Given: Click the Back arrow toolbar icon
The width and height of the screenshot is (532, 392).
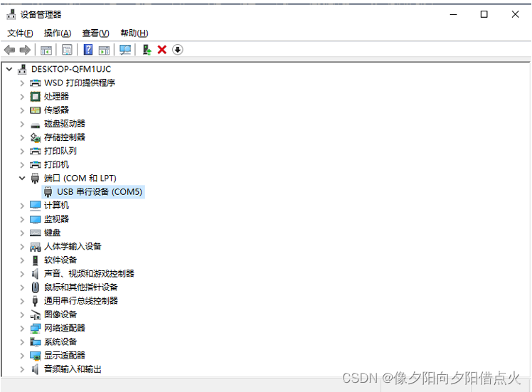Looking at the screenshot, I should tap(9, 50).
